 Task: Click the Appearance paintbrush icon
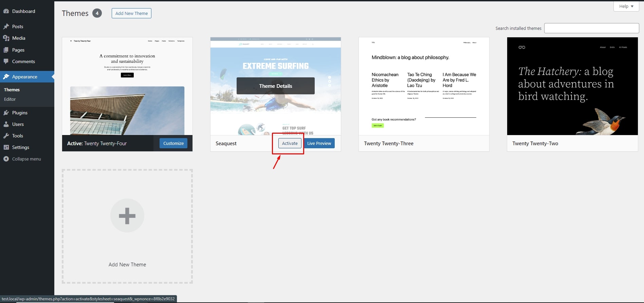point(6,77)
